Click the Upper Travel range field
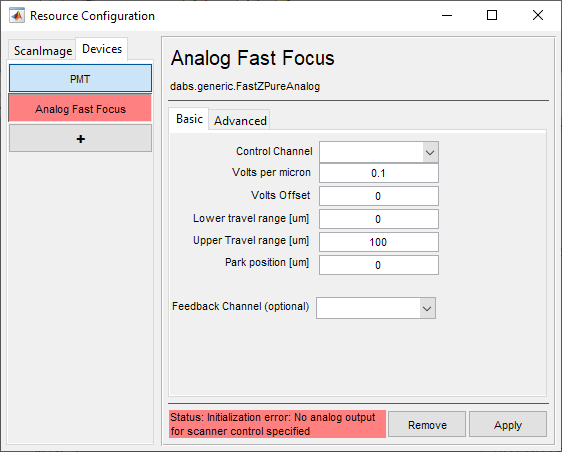Screen dimensions: 562x452 point(379,242)
